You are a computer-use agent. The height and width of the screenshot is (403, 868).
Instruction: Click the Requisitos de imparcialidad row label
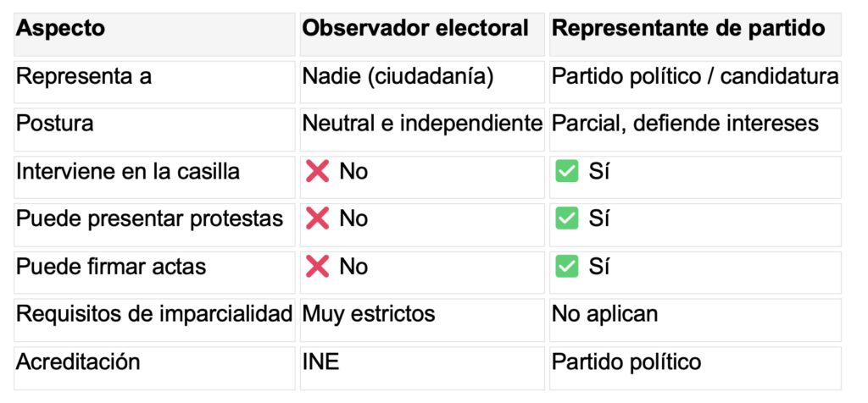pos(155,315)
